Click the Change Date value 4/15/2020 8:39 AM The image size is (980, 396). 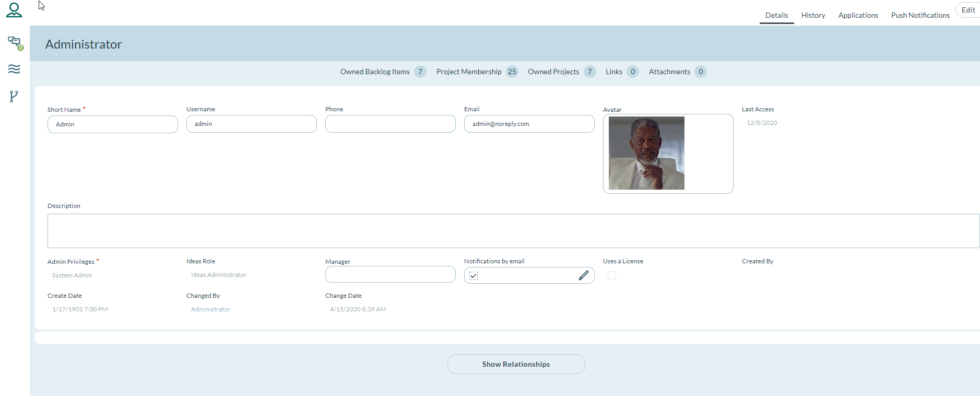point(358,309)
